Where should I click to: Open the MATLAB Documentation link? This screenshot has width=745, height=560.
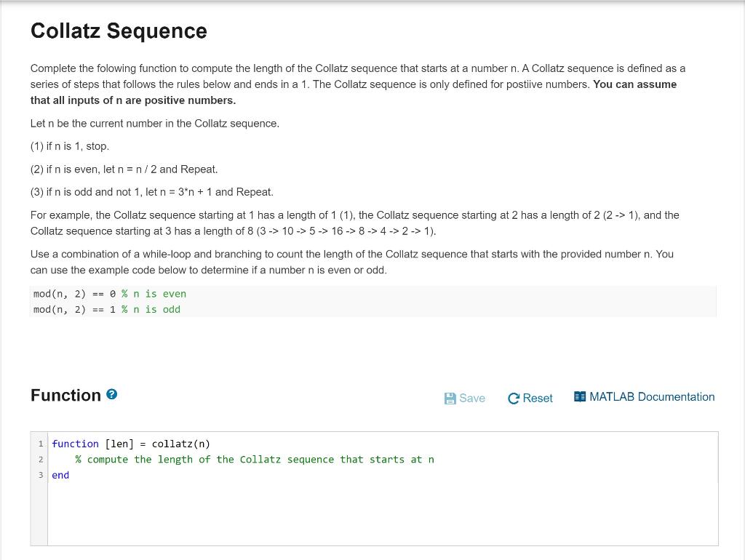click(651, 396)
